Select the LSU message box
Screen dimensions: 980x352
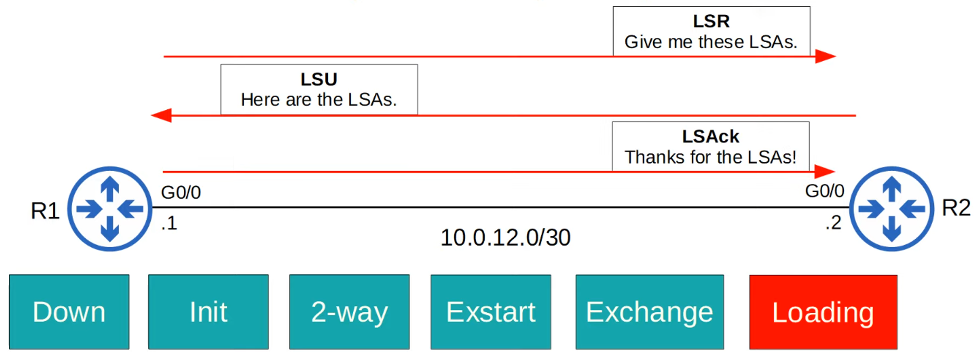pyautogui.click(x=319, y=89)
